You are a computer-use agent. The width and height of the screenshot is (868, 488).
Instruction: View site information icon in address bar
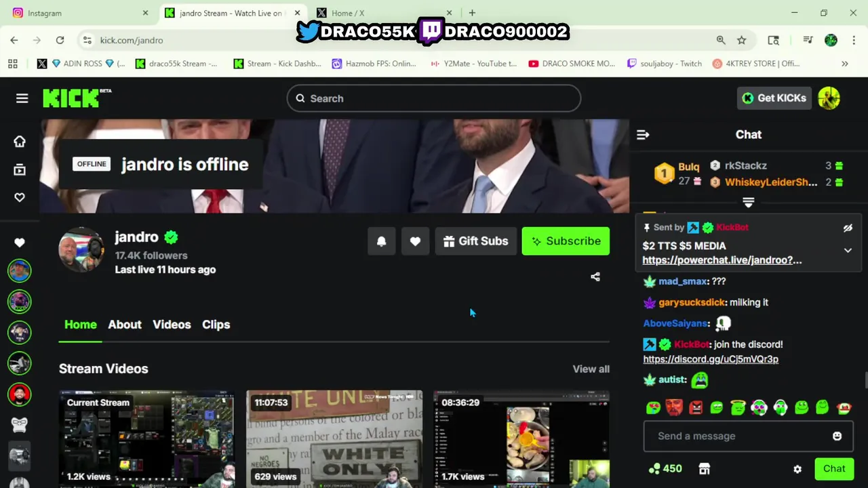click(x=87, y=40)
